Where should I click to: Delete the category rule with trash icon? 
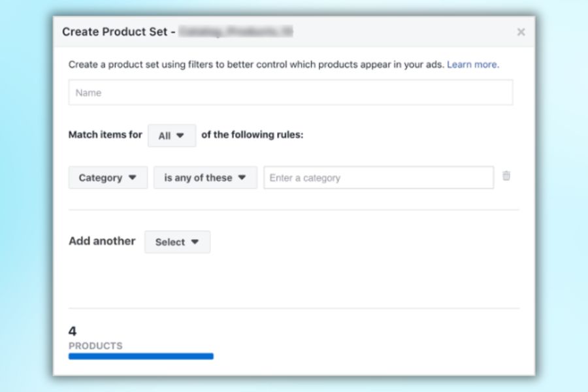[x=506, y=176]
